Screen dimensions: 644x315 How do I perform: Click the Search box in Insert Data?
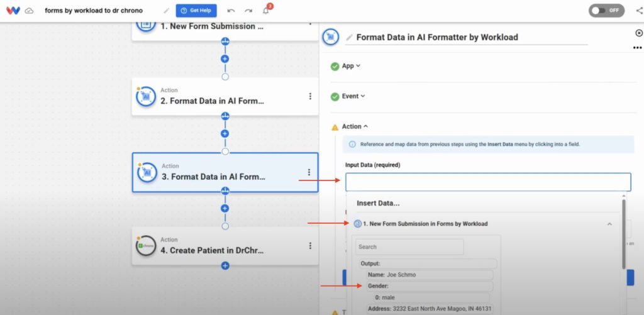click(x=409, y=247)
